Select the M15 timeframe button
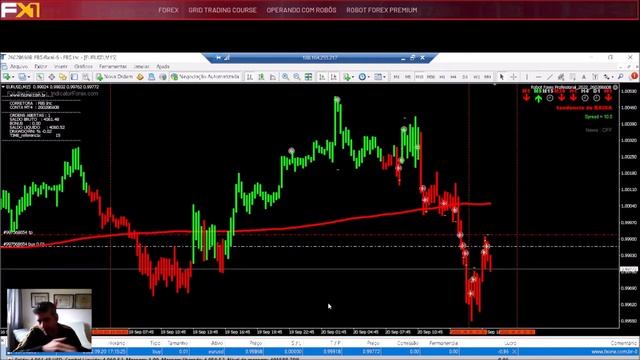Viewport: 640px width, 360px height. coord(419,77)
